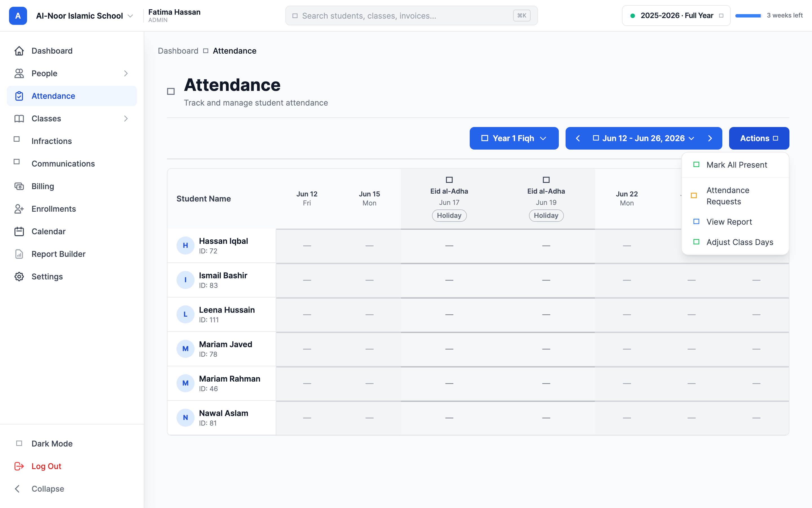Click Hassan Iqbal's Jun 12 attendance cell

point(307,246)
